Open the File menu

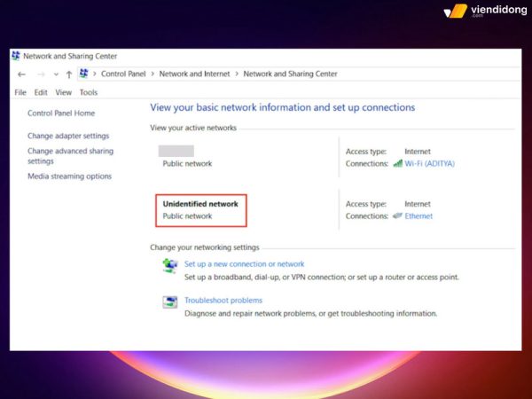coord(21,92)
